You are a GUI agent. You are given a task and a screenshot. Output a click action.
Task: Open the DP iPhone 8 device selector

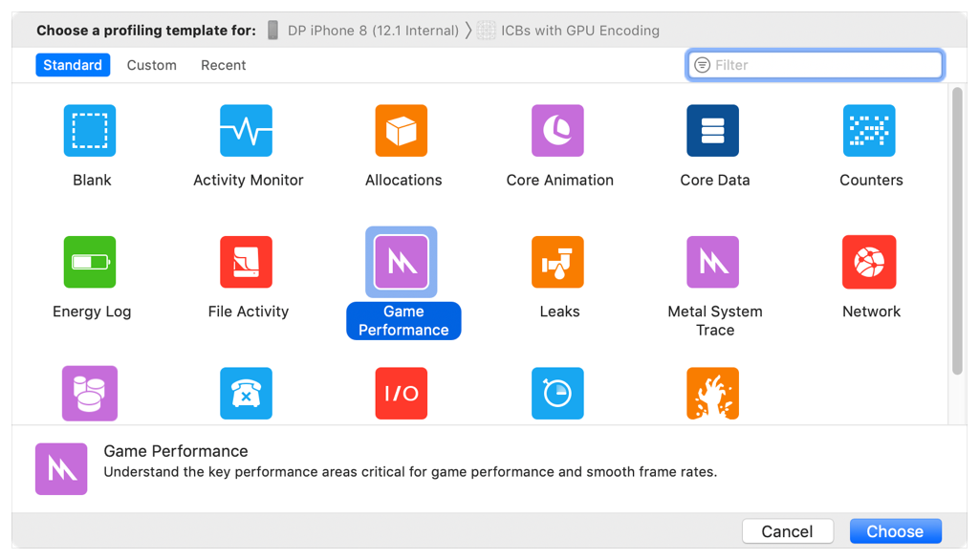click(363, 31)
